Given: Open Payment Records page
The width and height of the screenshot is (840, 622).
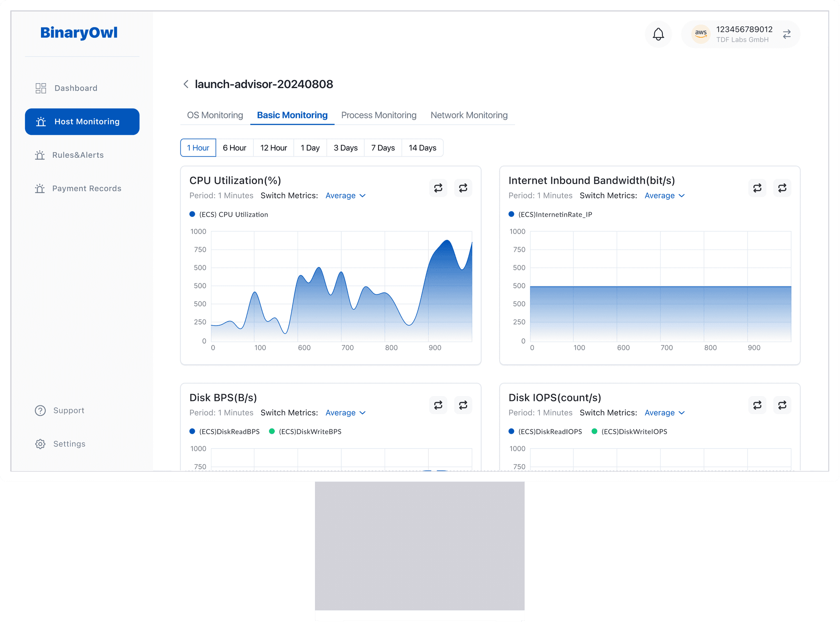Looking at the screenshot, I should 87,189.
